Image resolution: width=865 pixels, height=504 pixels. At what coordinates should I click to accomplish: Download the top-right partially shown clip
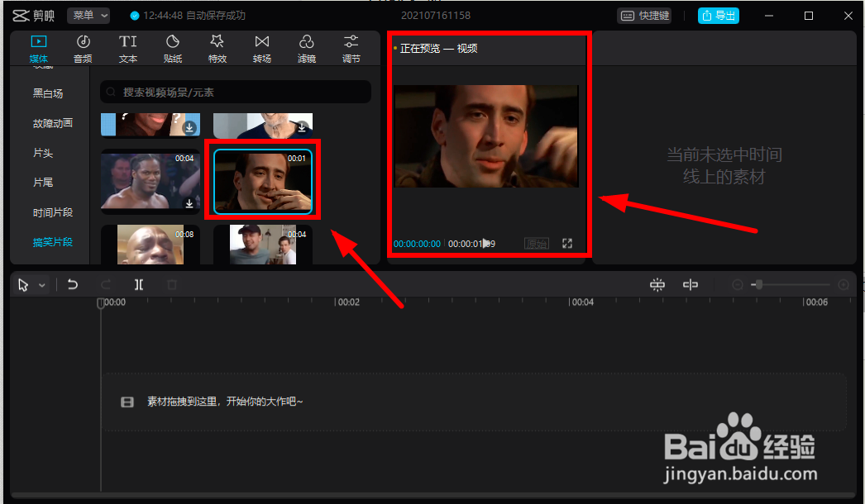(x=302, y=127)
